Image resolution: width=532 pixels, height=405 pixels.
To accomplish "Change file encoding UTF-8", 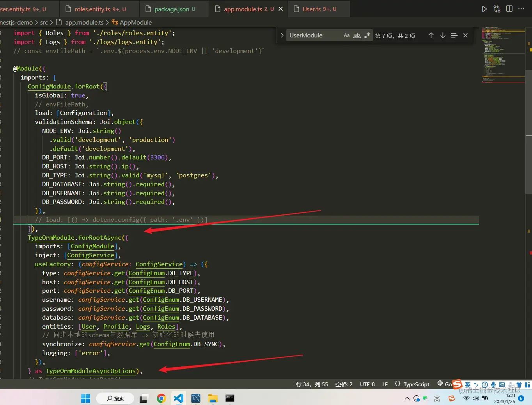I will click(367, 384).
